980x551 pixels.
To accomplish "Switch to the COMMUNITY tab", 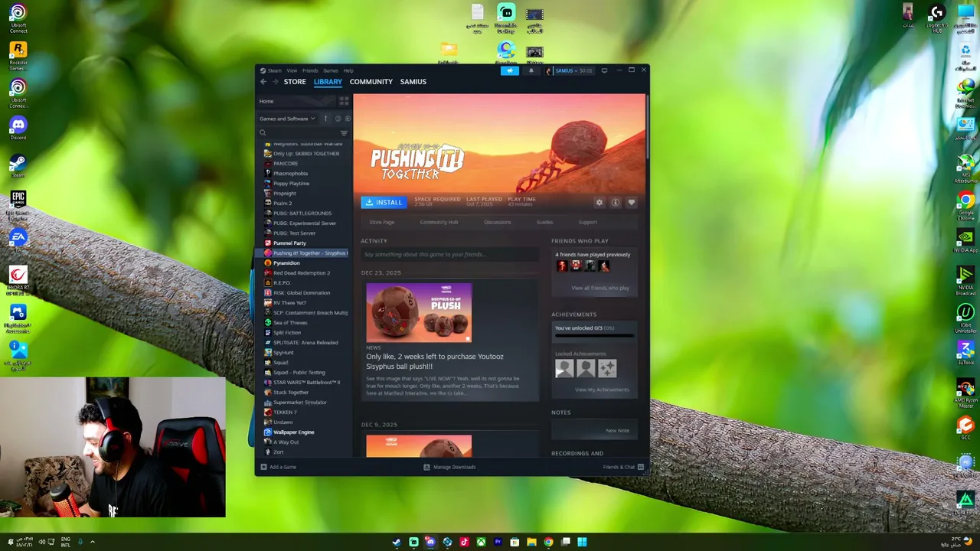I will [x=371, y=82].
